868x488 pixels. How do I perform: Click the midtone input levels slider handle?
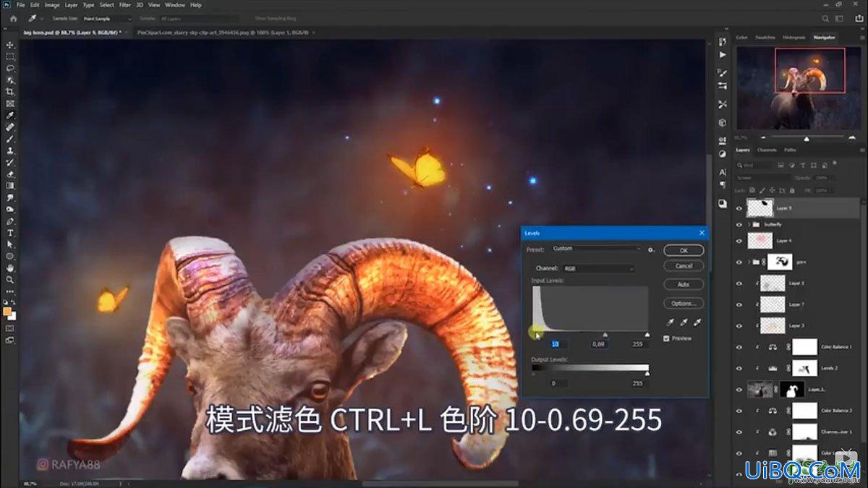(x=605, y=335)
